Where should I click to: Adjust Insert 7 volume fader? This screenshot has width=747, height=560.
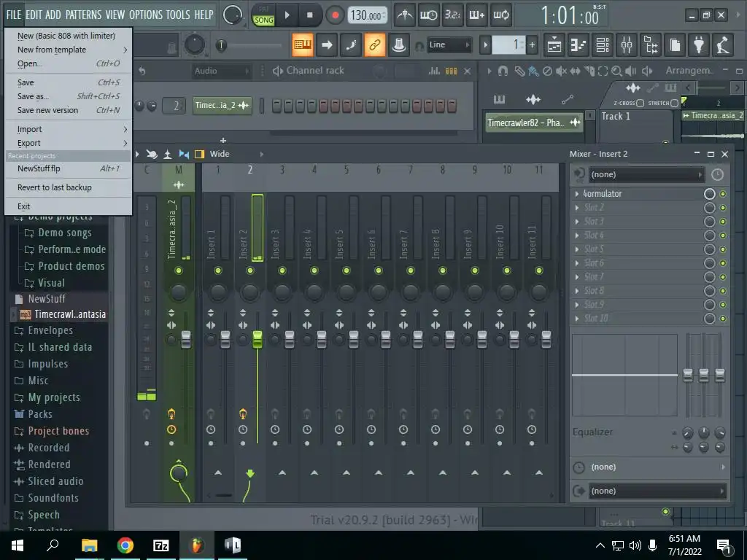pyautogui.click(x=418, y=340)
